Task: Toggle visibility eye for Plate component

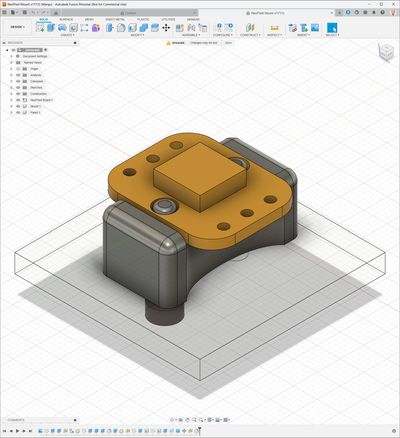Action: (18, 113)
